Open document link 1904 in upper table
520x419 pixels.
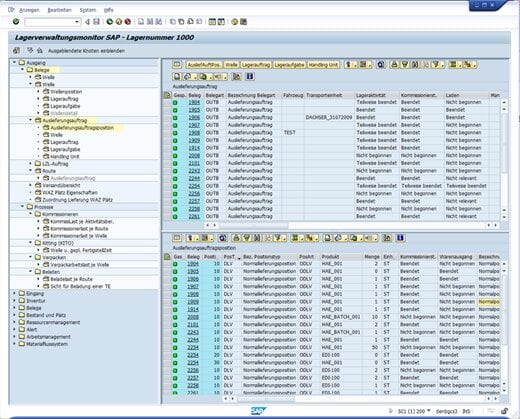pos(194,102)
